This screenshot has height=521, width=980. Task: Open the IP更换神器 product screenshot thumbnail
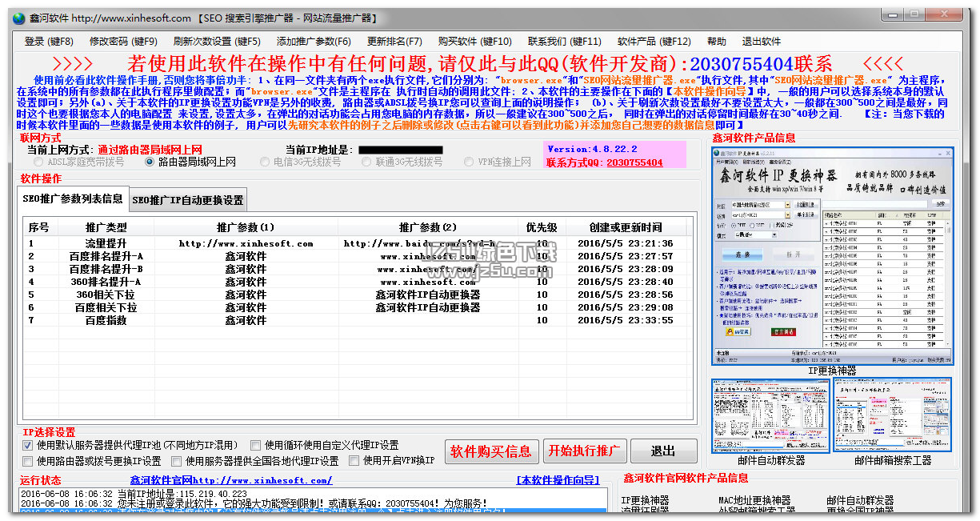(833, 256)
